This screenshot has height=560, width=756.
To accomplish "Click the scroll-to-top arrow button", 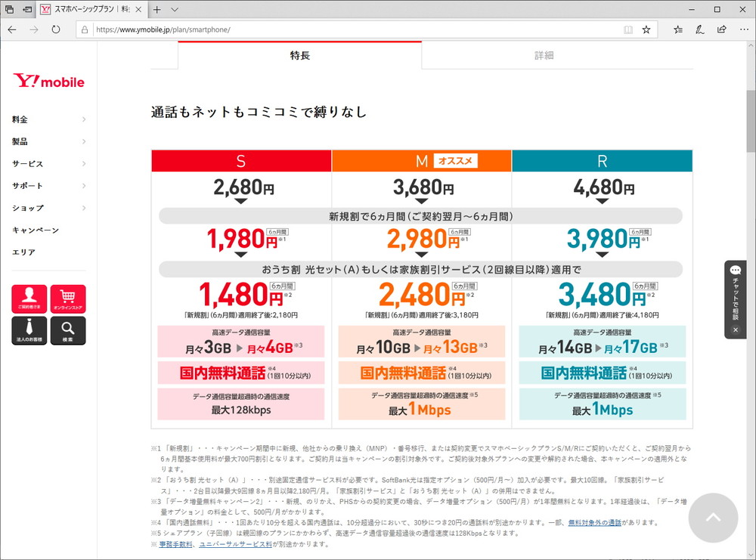I will [x=712, y=518].
